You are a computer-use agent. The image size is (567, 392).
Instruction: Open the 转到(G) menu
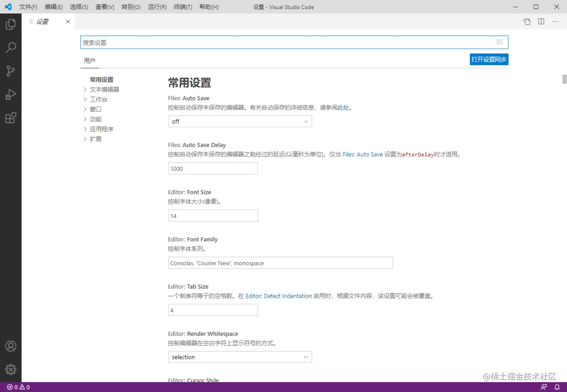pos(131,7)
